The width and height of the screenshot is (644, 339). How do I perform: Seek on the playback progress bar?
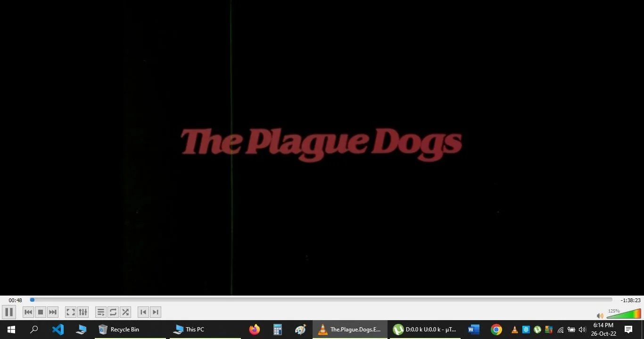(321, 300)
